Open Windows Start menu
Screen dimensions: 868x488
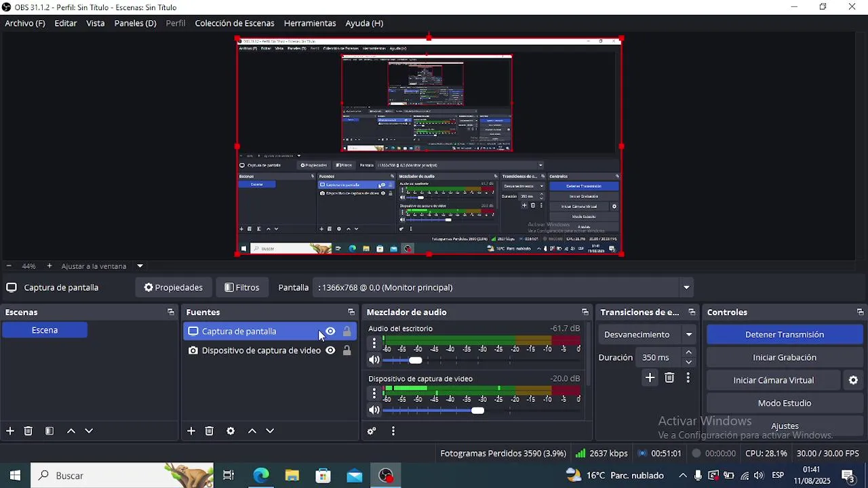click(15, 476)
